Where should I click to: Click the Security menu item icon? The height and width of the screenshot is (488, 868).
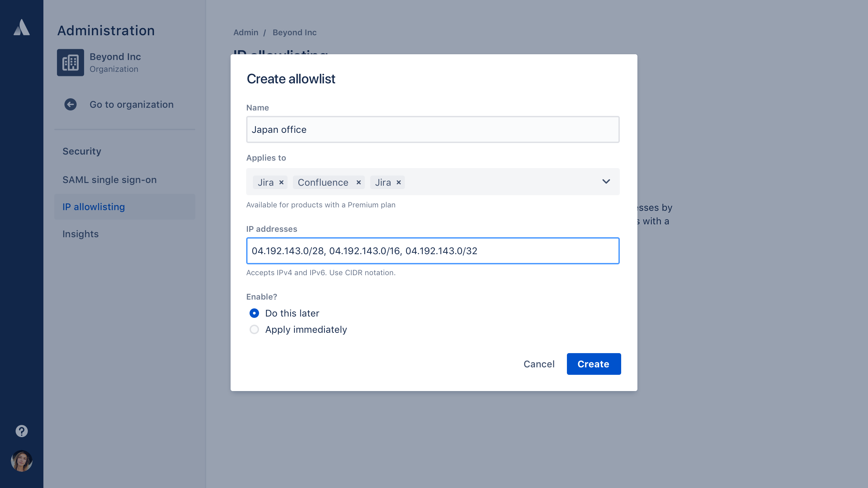coord(82,151)
